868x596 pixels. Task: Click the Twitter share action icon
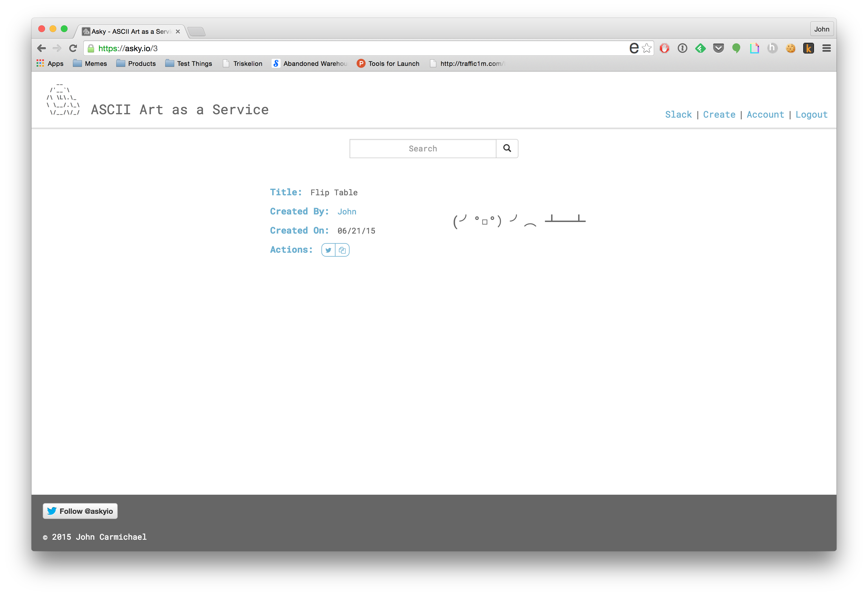[328, 250]
